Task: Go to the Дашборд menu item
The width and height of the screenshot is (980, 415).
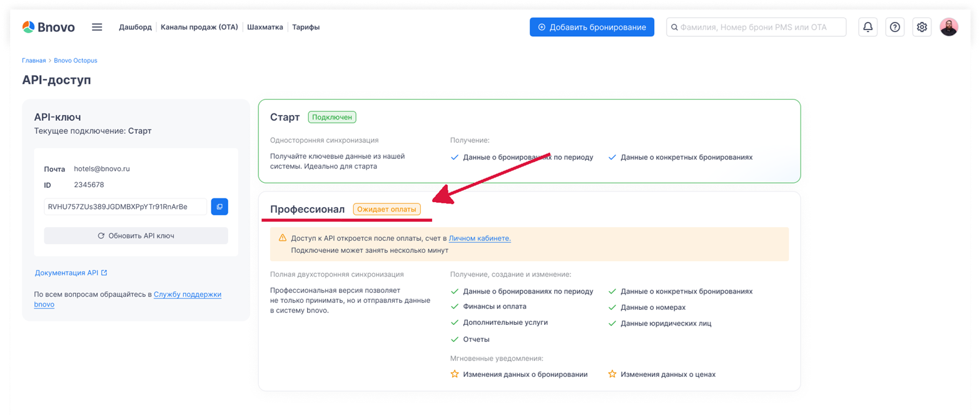Action: pyautogui.click(x=135, y=27)
